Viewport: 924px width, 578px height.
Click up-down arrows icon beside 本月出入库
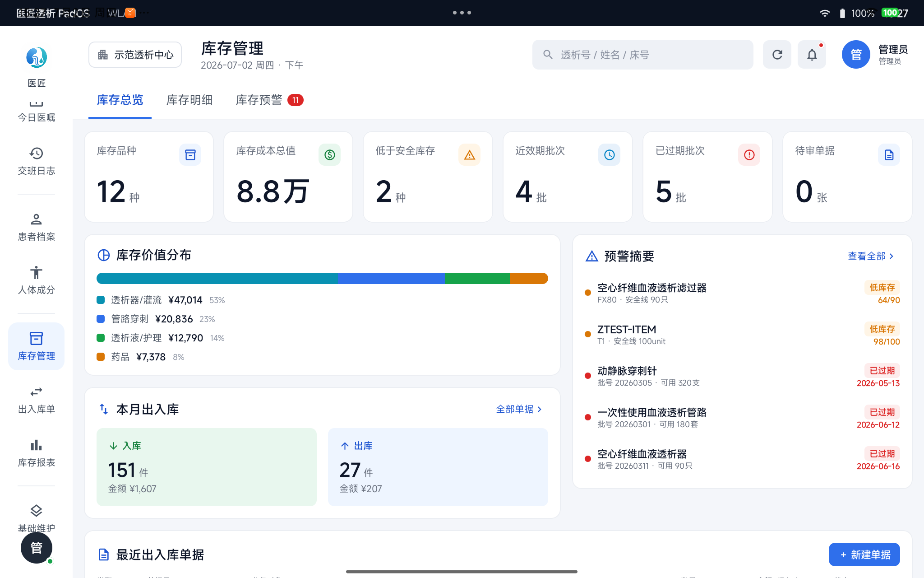pyautogui.click(x=104, y=409)
